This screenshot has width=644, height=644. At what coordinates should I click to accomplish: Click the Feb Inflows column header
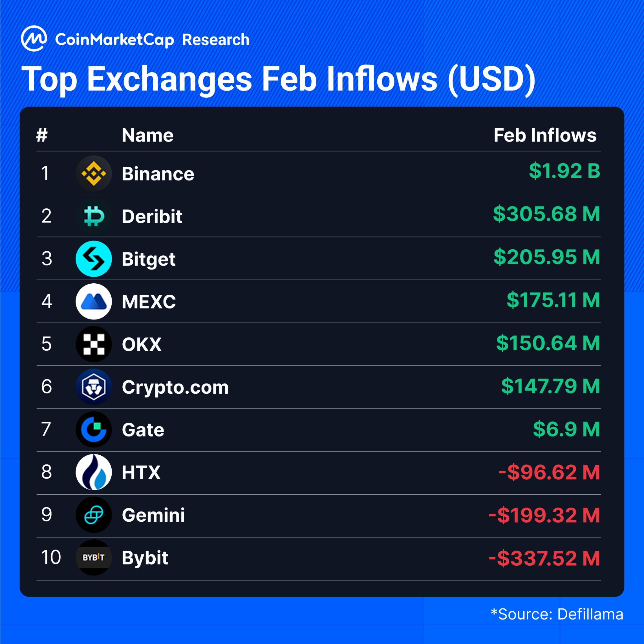pyautogui.click(x=545, y=135)
